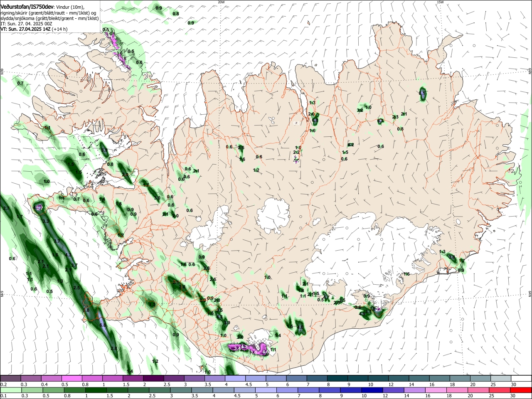Click the 'IT: Sun. 27. 04. 2025 00Z' line

click(x=26, y=24)
